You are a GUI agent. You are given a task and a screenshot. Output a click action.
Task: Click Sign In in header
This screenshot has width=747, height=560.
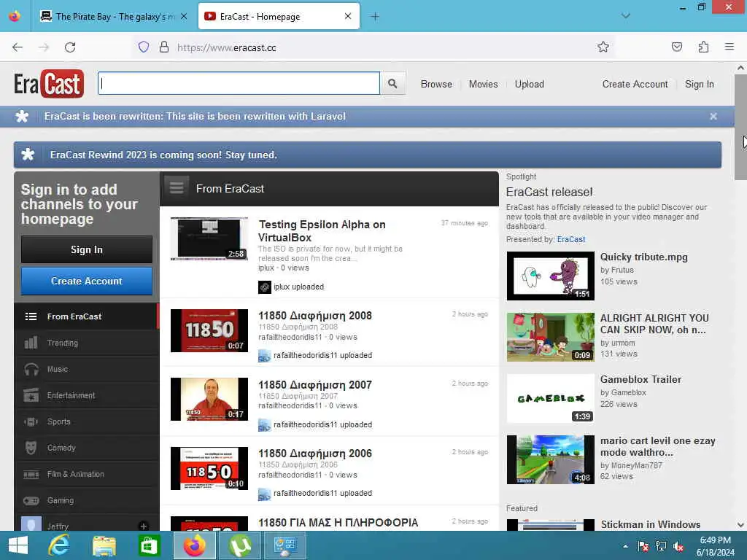point(700,85)
